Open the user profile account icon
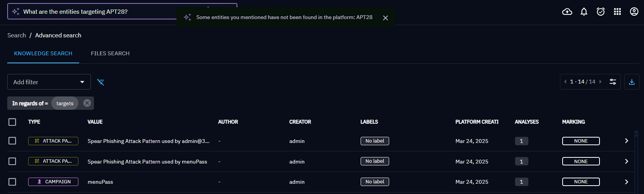This screenshot has width=644, height=194. click(x=634, y=12)
